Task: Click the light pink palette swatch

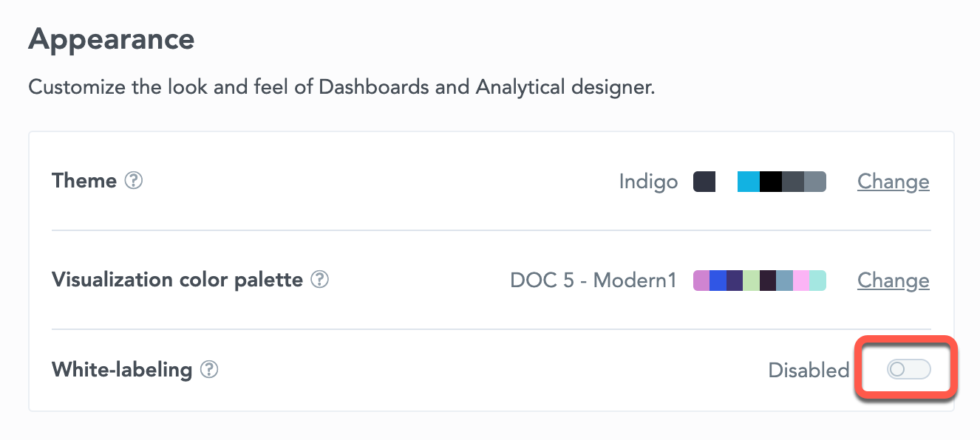Action: coord(801,281)
